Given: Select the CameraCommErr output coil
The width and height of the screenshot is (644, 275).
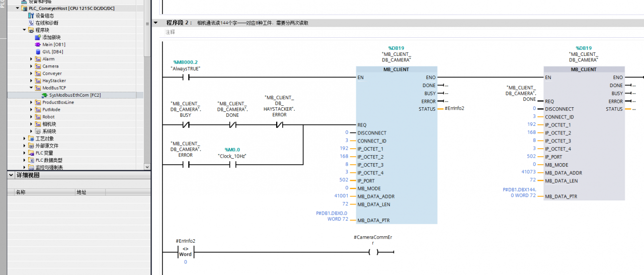Looking at the screenshot, I should tap(373, 252).
